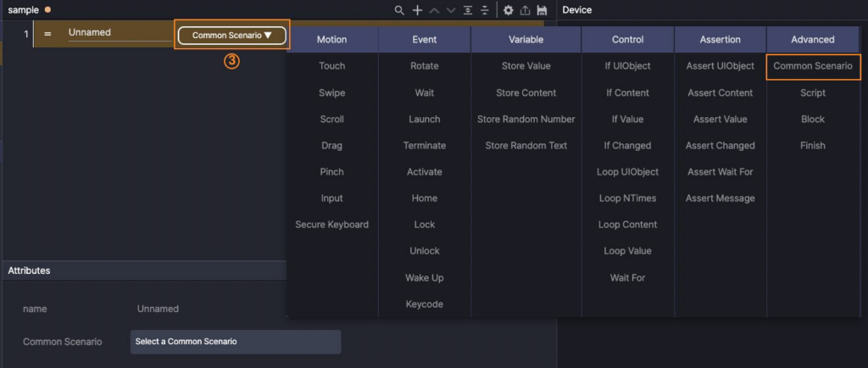
Task: Select Secure Keyboard under Motion
Action: (x=331, y=225)
